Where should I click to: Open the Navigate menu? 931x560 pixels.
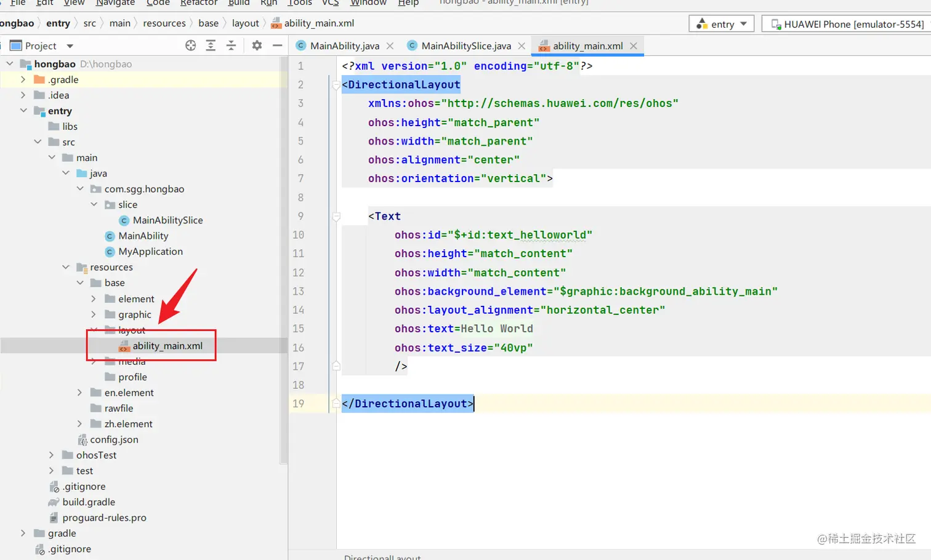115,3
